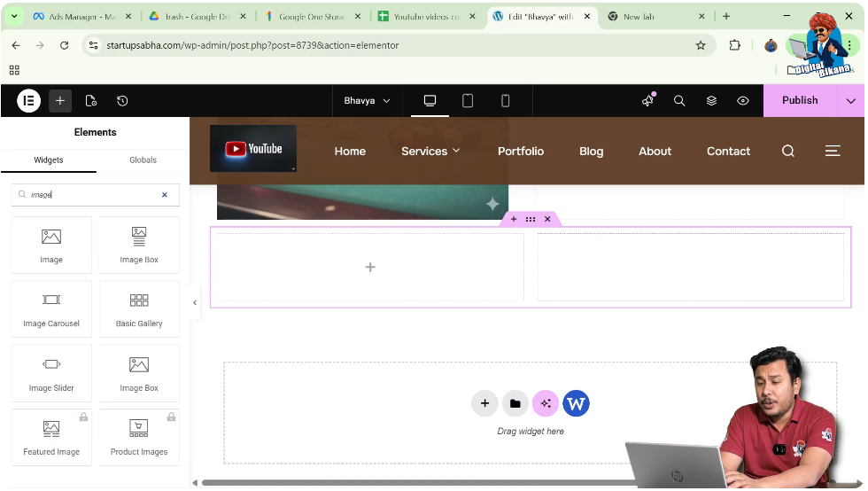Open the header hamburger menu icon

[x=833, y=151]
